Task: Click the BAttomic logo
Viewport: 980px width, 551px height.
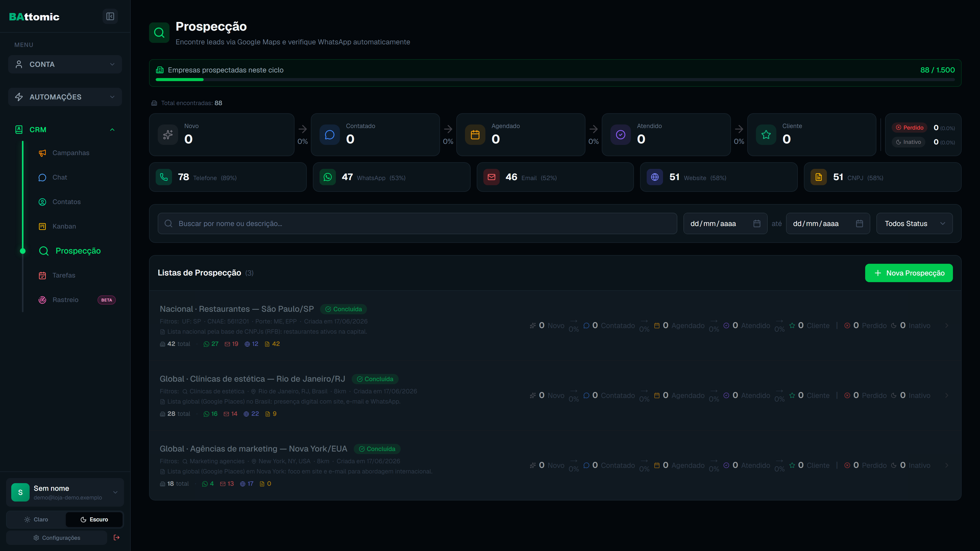Action: [x=34, y=17]
